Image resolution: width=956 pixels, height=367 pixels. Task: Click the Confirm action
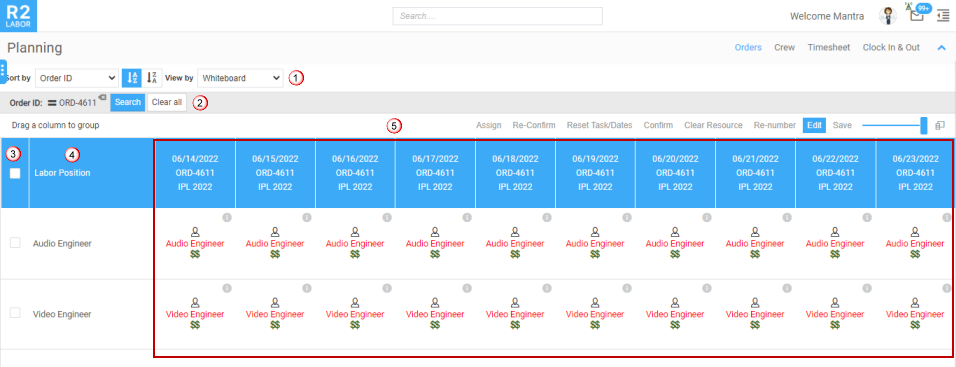(x=658, y=125)
